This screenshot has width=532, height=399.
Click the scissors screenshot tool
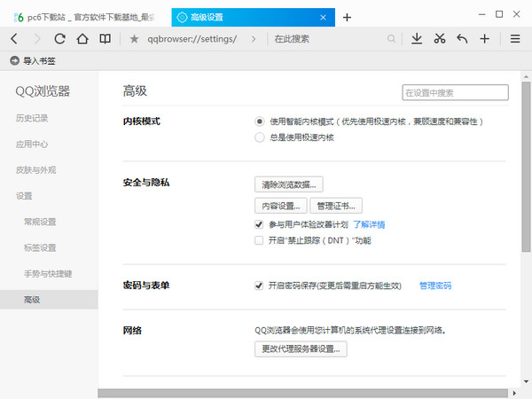click(440, 38)
